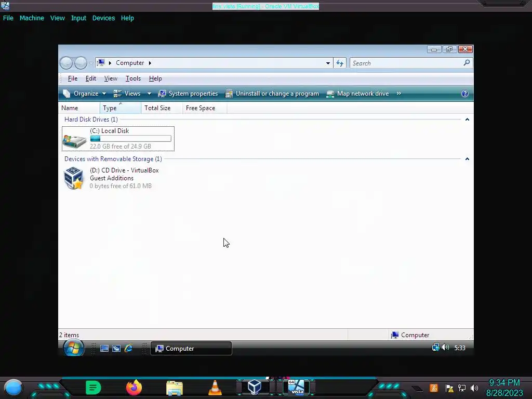This screenshot has height=399, width=532.
Task: Open VirtualBox Help menu
Action: tap(127, 18)
